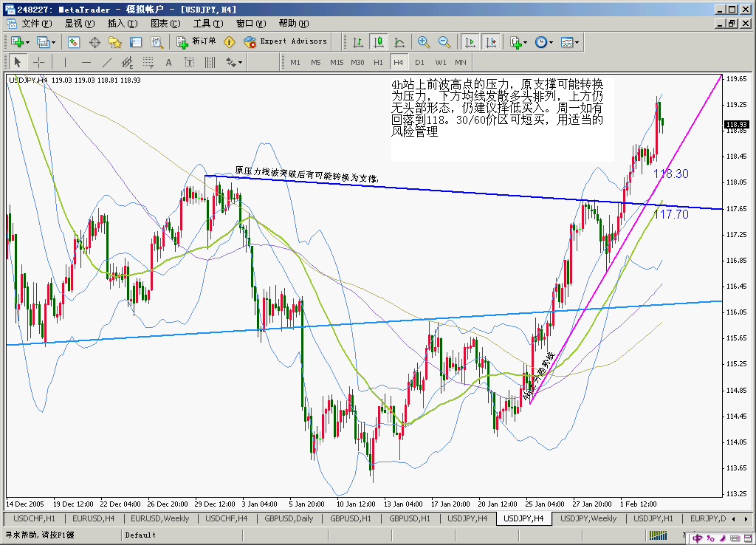The height and width of the screenshot is (545, 756).
Task: Toggle chart auto scroll
Action: (470, 42)
